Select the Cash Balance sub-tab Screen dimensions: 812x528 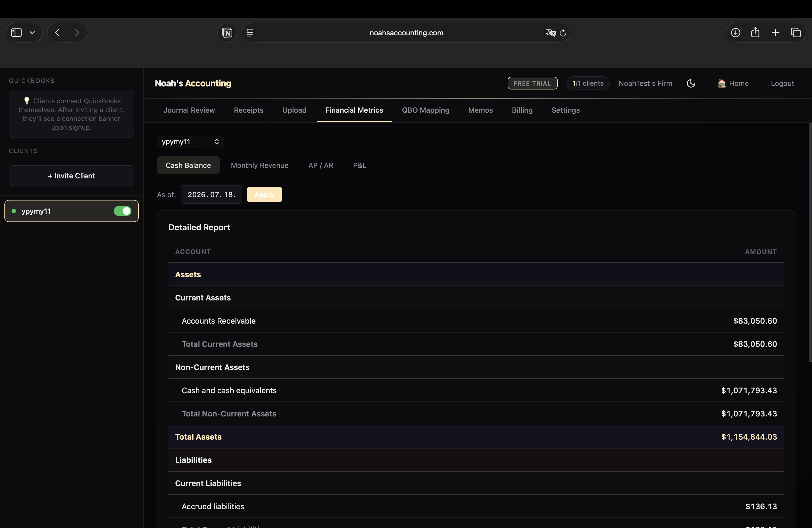point(188,165)
